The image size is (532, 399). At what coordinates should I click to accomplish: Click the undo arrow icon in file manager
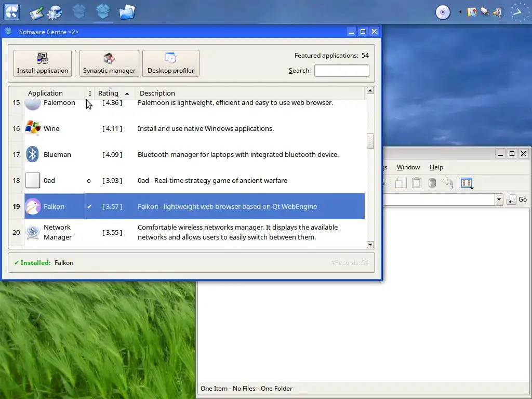tap(448, 182)
